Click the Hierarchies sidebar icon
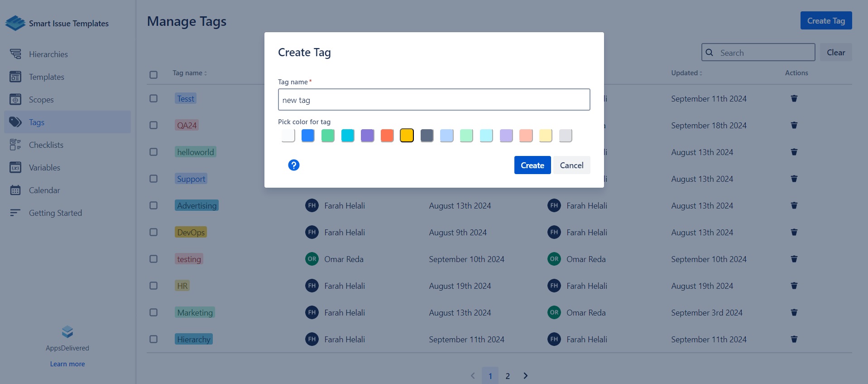 point(15,54)
